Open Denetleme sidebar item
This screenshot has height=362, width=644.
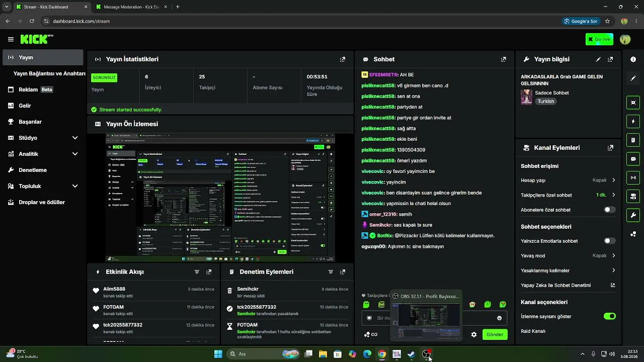pos(43,170)
